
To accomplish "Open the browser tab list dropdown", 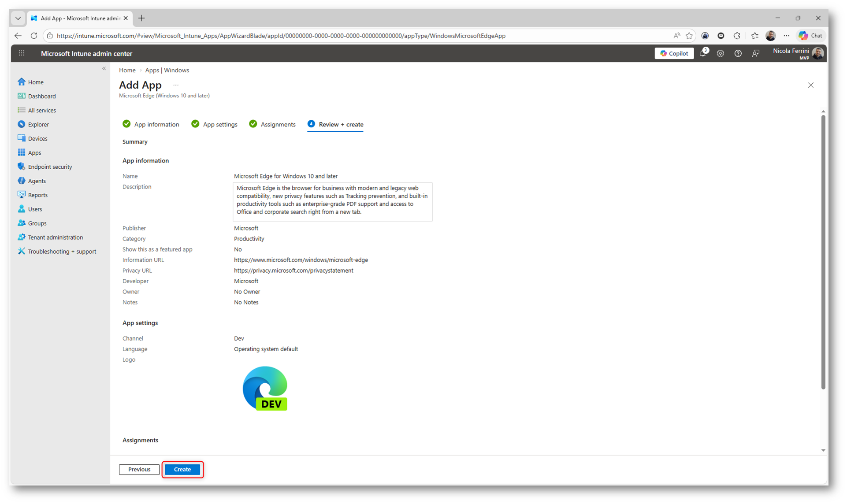I will [18, 18].
